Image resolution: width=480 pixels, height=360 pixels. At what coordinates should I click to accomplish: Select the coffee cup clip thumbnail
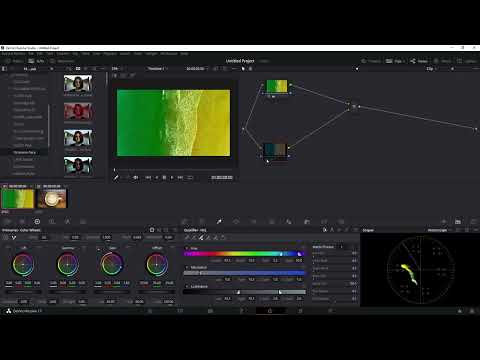pyautogui.click(x=52, y=199)
